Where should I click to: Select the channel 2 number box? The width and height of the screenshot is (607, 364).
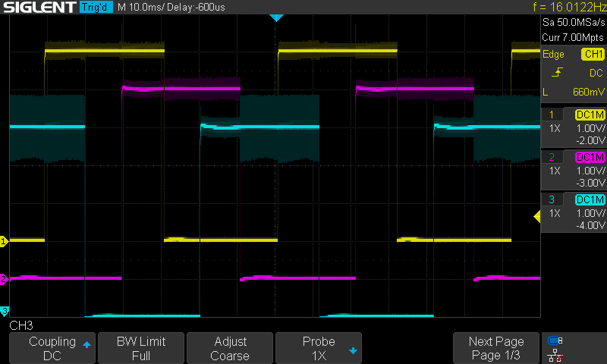click(552, 157)
